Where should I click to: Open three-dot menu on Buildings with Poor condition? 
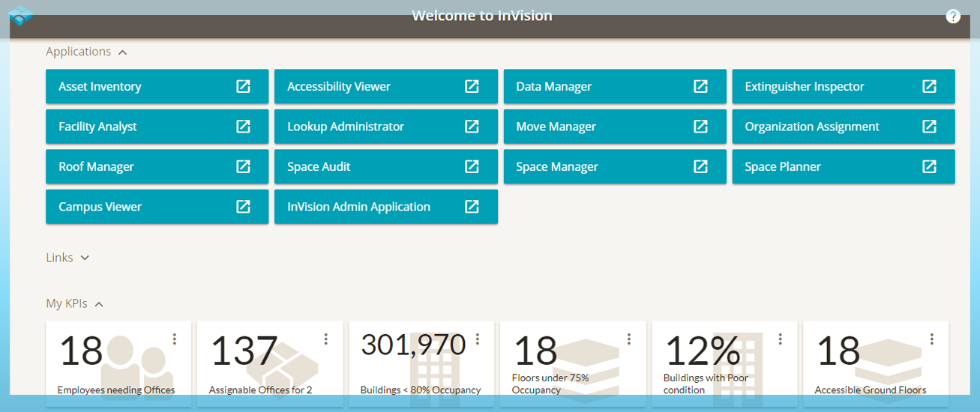pyautogui.click(x=781, y=339)
